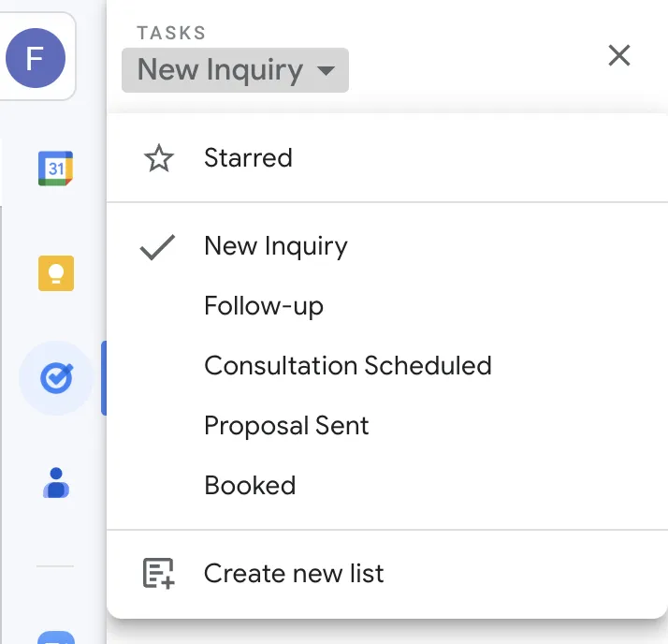Open the Contacts person icon

pyautogui.click(x=55, y=483)
